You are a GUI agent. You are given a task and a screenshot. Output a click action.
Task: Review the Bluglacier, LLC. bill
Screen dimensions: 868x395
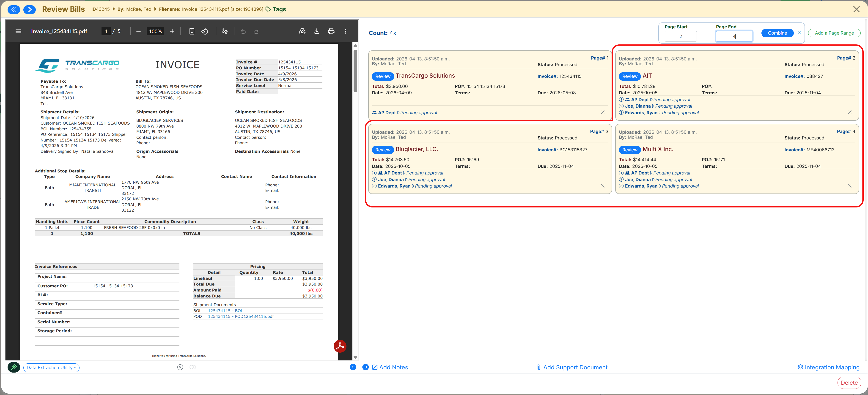click(383, 150)
